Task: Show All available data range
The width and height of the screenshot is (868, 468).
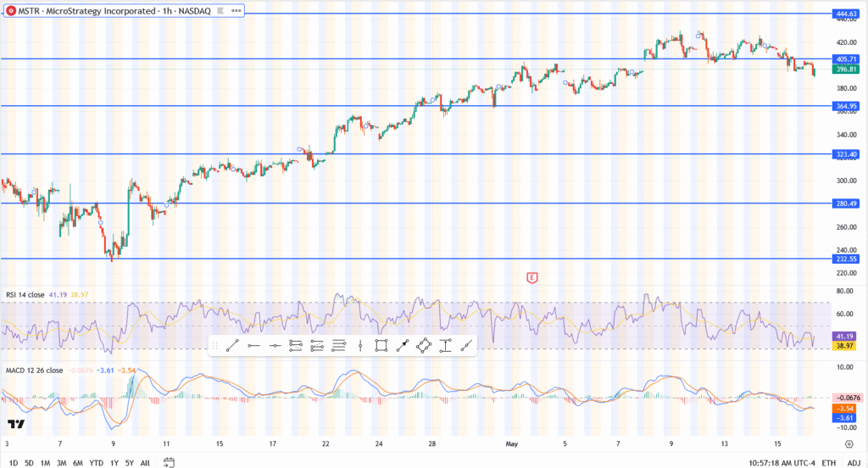Action: tap(145, 462)
